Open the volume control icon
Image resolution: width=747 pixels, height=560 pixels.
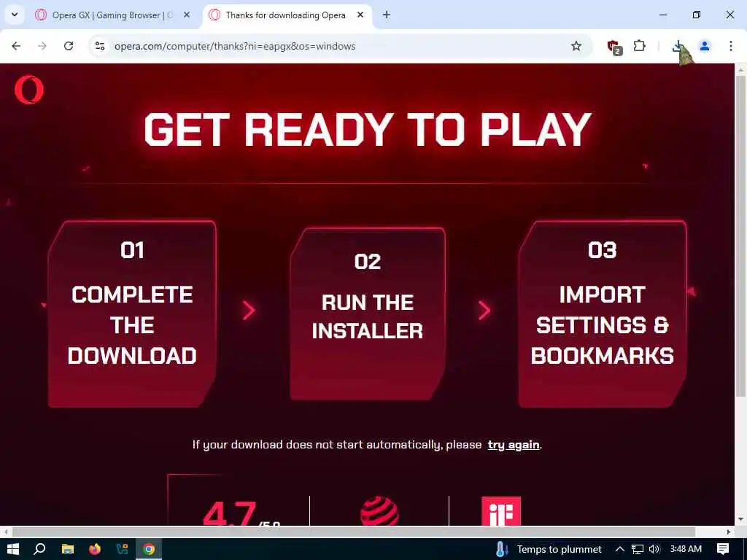pyautogui.click(x=654, y=549)
